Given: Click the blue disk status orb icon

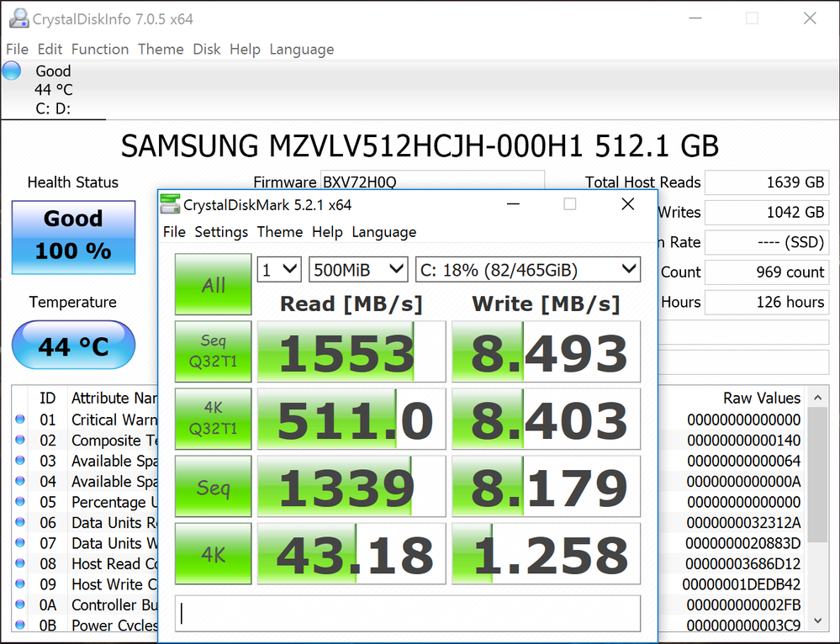Looking at the screenshot, I should (12, 71).
